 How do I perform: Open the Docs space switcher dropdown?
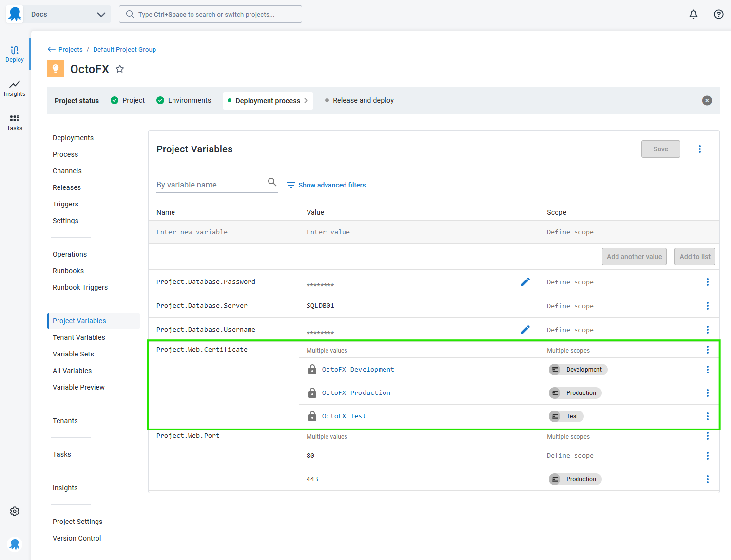(68, 14)
